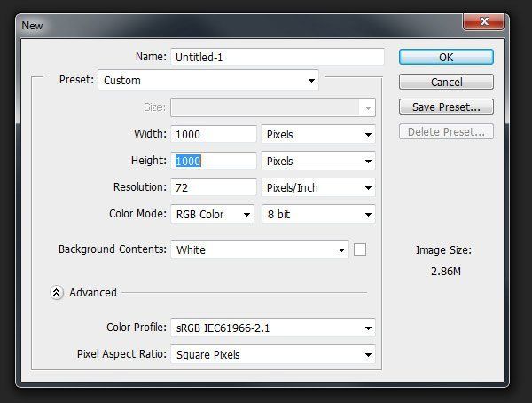Open the Preset dropdown showing Custom
Viewport: 532px width, 403px height.
[x=208, y=80]
